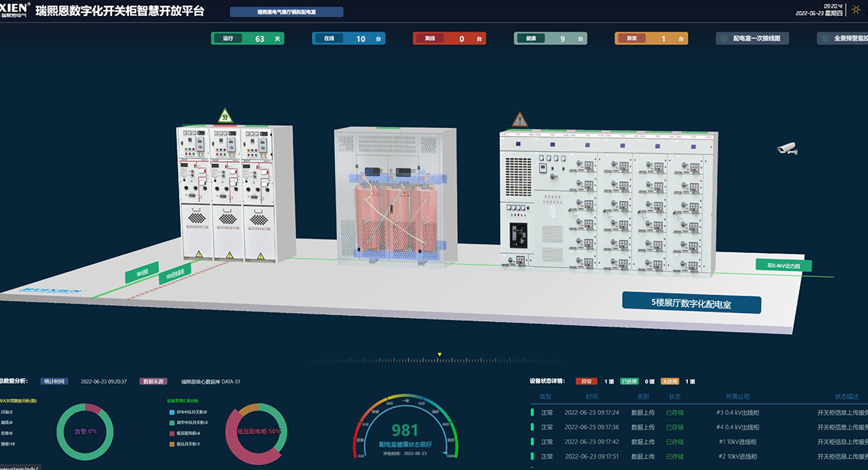Viewport: 868px width, 470px height.
Task: Click the 数据来源 tag
Action: point(153,381)
